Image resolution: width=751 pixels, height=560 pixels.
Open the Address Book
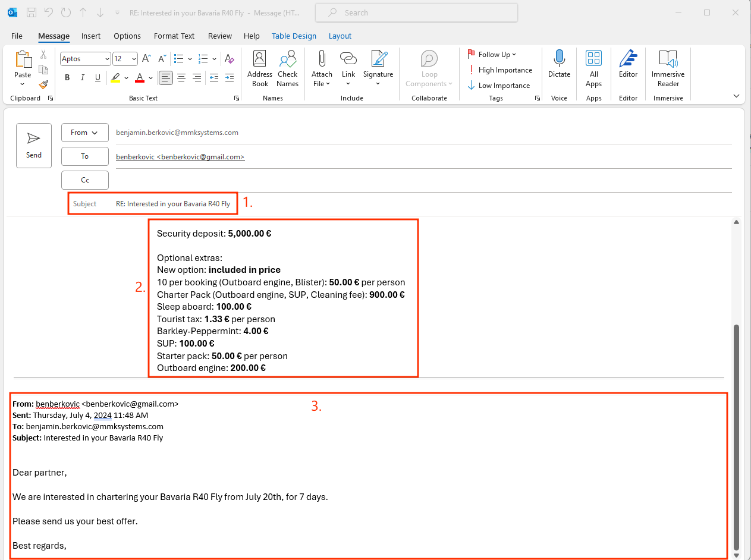260,69
